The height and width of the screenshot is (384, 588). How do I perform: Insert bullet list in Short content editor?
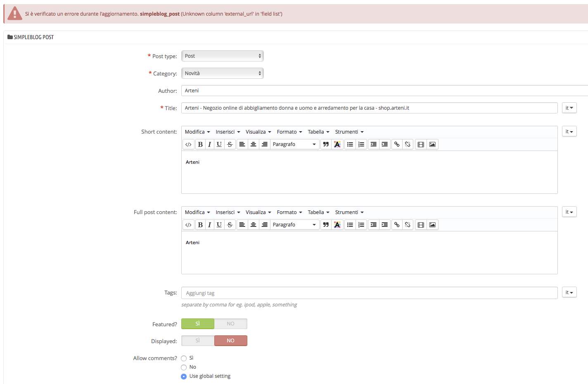350,144
